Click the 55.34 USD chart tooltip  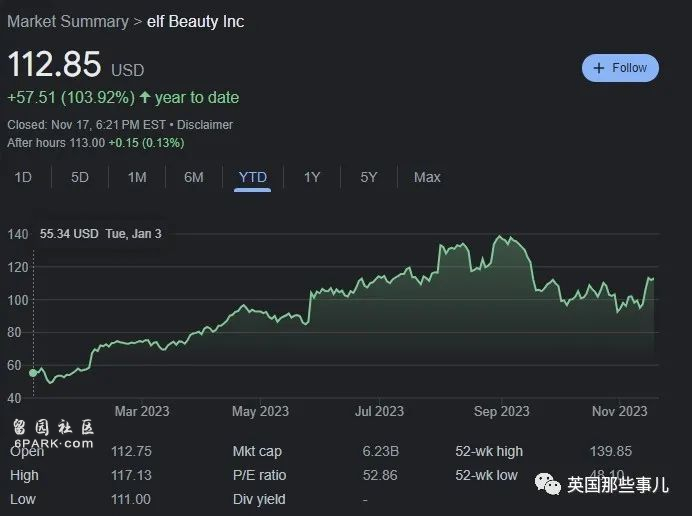[101, 234]
